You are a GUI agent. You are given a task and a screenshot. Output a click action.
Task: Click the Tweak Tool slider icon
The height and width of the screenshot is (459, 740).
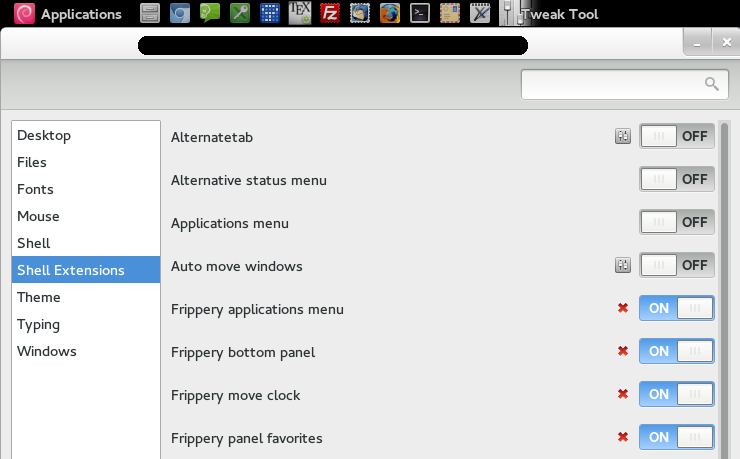point(510,13)
